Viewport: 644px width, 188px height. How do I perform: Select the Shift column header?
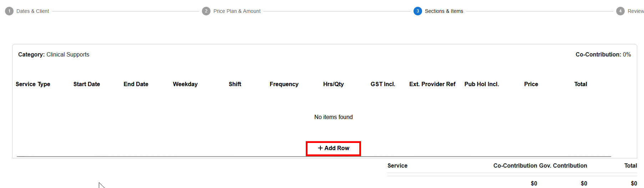(235, 84)
